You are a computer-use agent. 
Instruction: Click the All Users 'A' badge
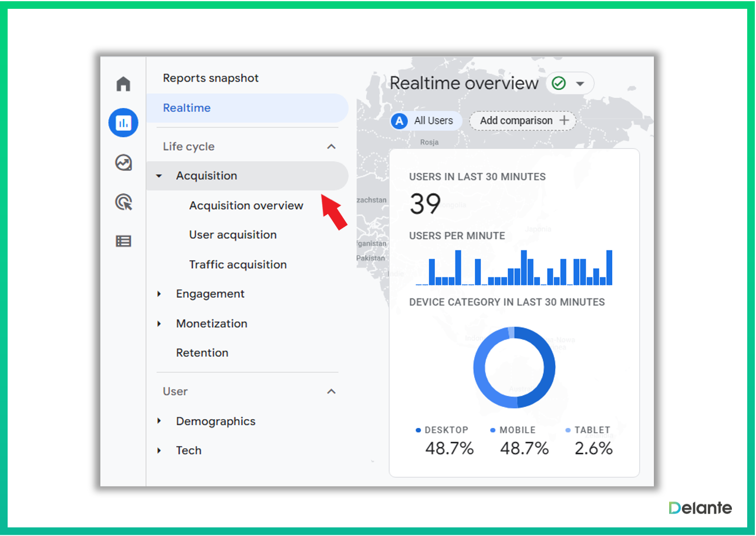point(400,121)
